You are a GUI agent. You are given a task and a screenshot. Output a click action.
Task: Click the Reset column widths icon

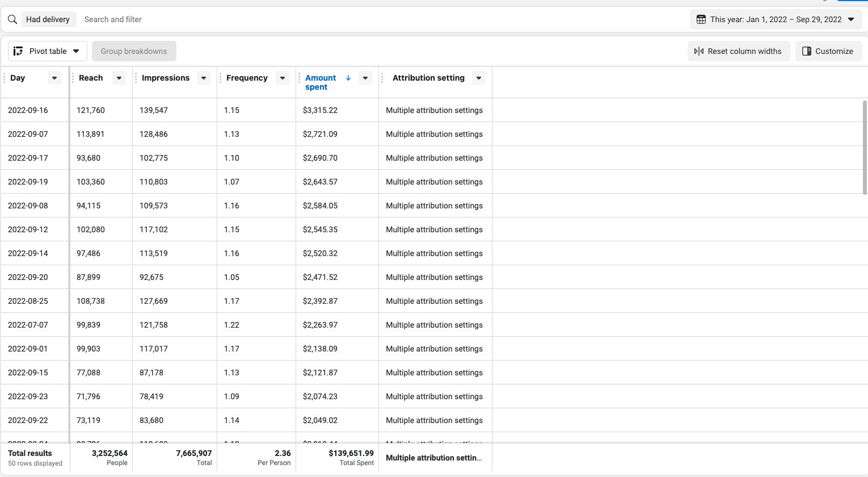[x=699, y=51]
